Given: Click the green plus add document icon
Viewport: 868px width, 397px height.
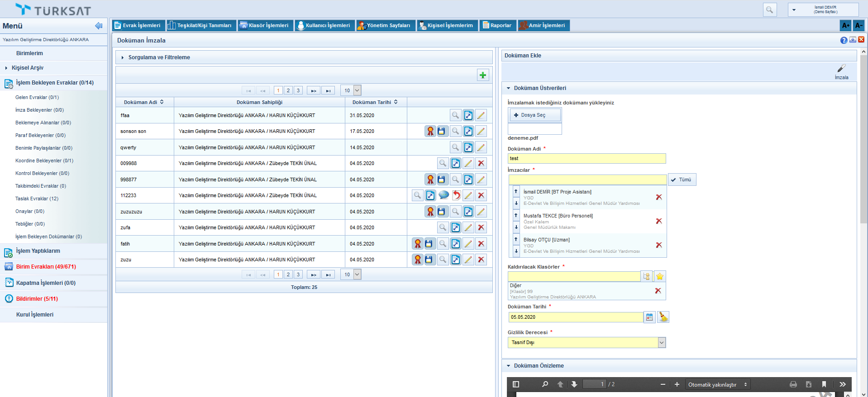Looking at the screenshot, I should [483, 75].
